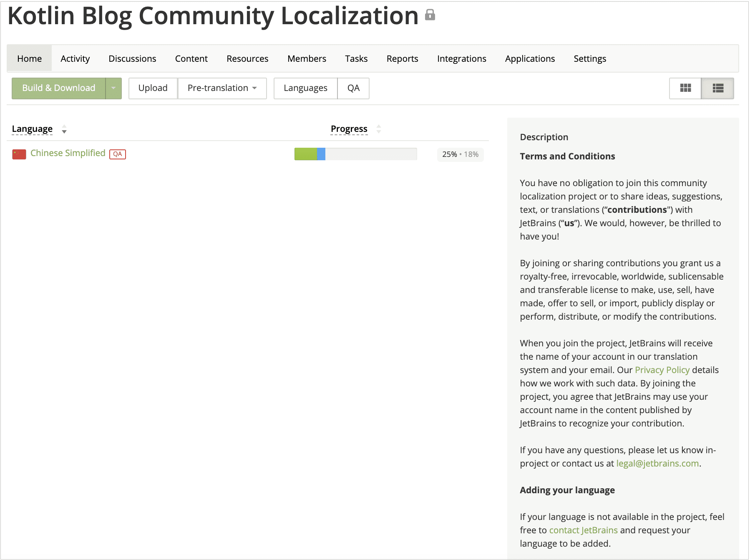Click the 25% • 18% progress badge
Image resolution: width=750 pixels, height=560 pixels.
460,154
